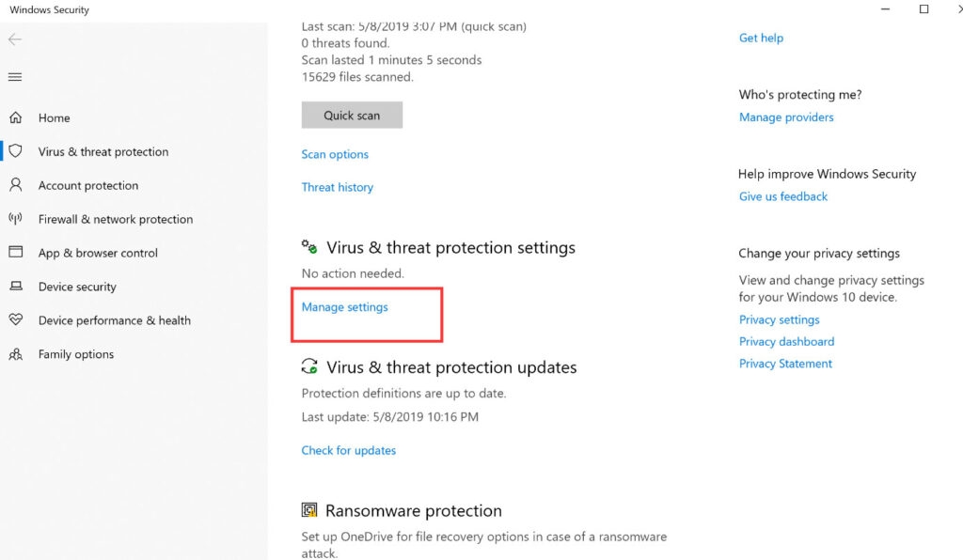View Threat history
This screenshot has height=560, width=963.
click(x=338, y=187)
